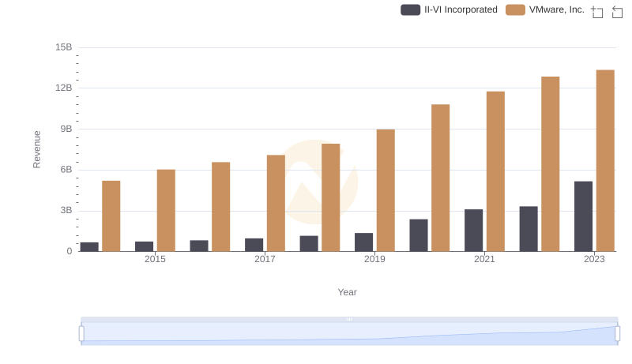Screen dimensions: 632x364
Task: Select the 2018 II-VI dark bar
Action: [309, 244]
